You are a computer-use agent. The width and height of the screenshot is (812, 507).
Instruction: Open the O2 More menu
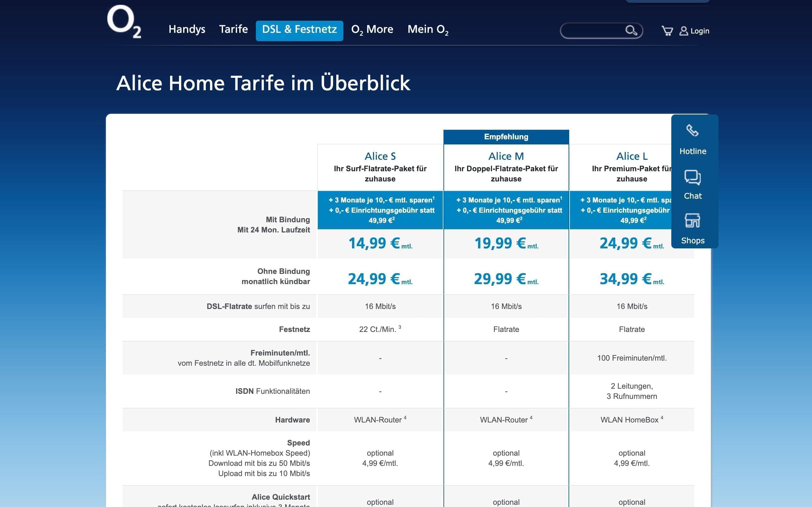372,30
